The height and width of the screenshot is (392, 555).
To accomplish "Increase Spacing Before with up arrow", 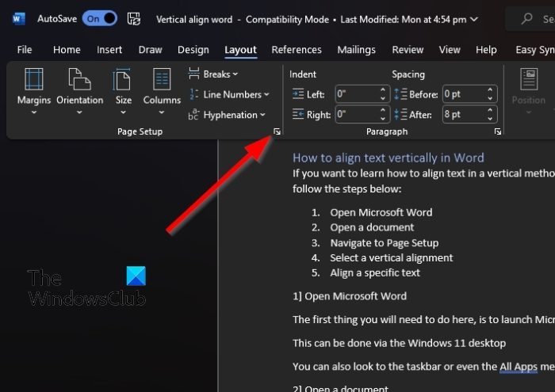I will point(490,89).
